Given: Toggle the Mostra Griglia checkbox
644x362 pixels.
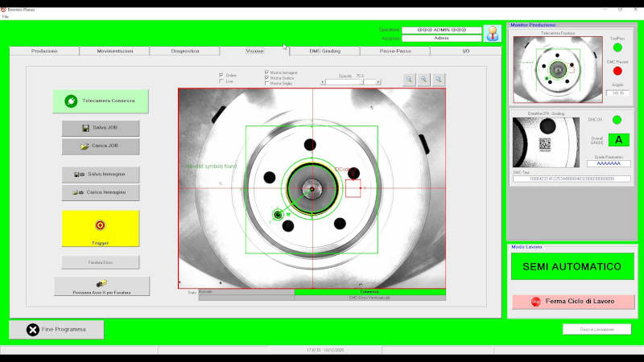Looking at the screenshot, I should [x=267, y=83].
